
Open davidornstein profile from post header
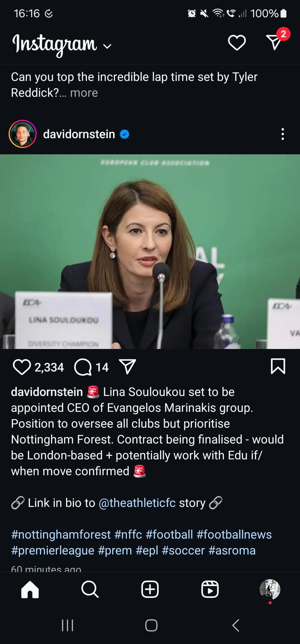coord(79,134)
